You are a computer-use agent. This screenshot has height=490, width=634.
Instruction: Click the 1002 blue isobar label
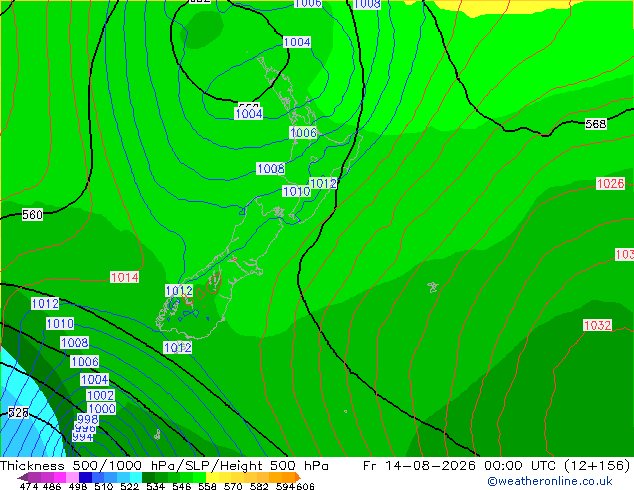(100, 395)
